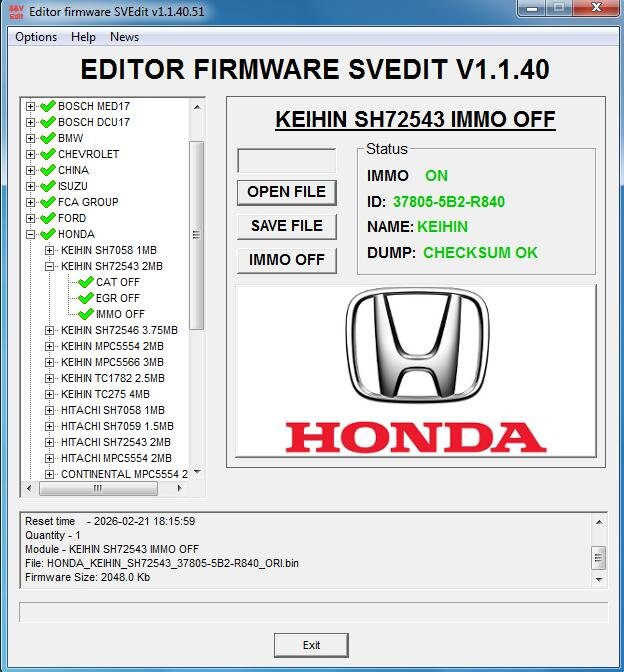Click green checkmark beside EGR OFF
The image size is (624, 672).
pos(86,298)
